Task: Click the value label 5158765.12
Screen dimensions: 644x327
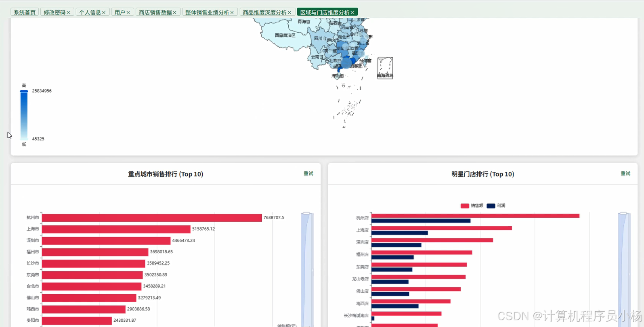Action: click(x=203, y=229)
